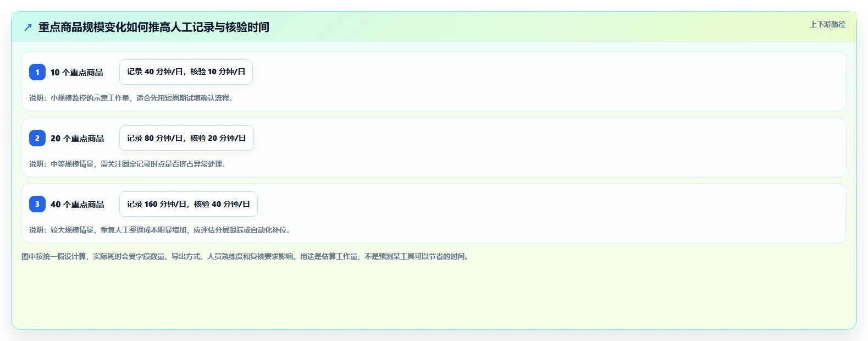Select the 20 个重点商品 label
This screenshot has height=341, width=868.
pos(78,138)
